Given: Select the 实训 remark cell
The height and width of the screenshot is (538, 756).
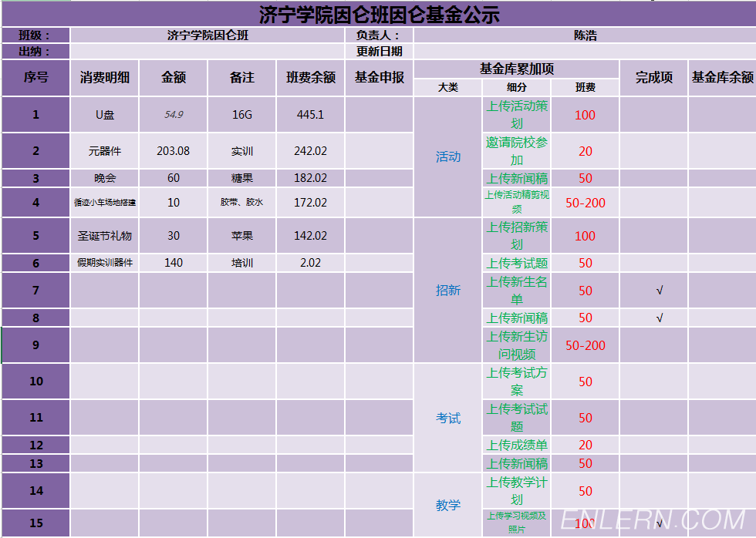Looking at the screenshot, I should (x=242, y=151).
